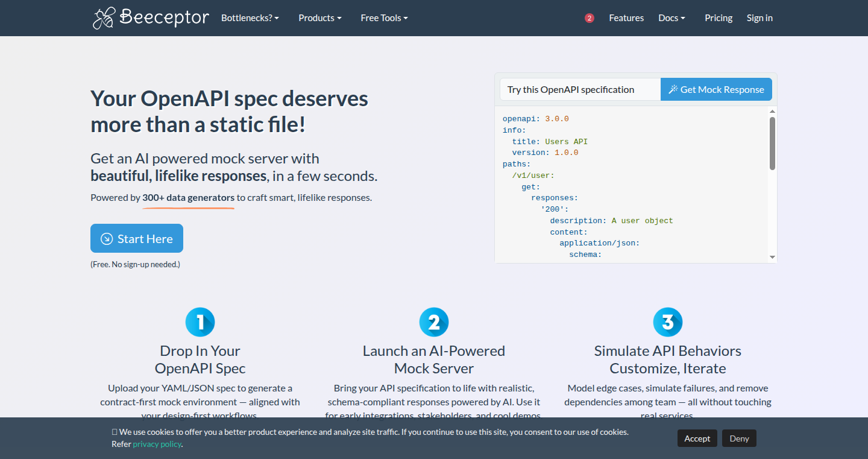Click the 'schema:' code line

585,255
